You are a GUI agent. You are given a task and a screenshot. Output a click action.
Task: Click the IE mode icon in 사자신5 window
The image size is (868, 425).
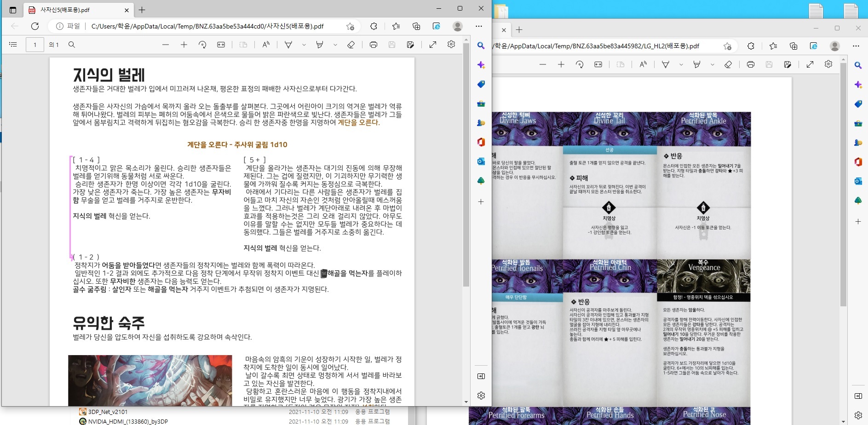click(437, 26)
